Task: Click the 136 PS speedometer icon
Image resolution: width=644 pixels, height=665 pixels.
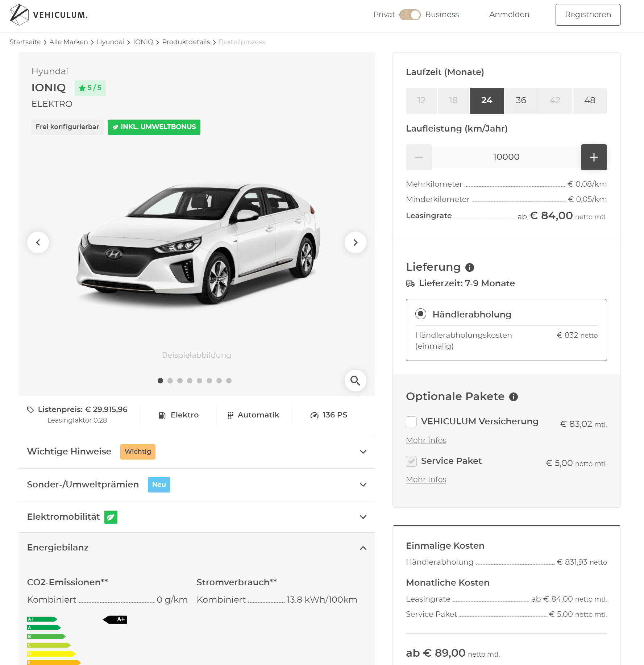Action: tap(314, 415)
